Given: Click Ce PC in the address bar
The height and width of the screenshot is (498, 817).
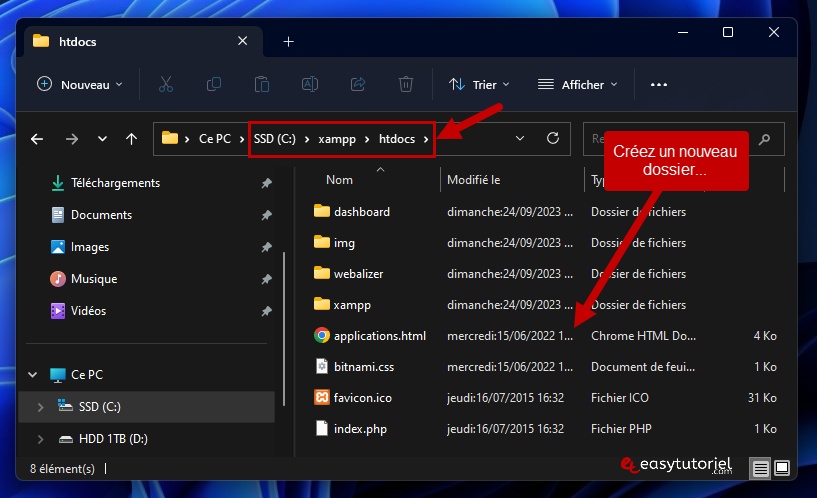Looking at the screenshot, I should coord(215,139).
